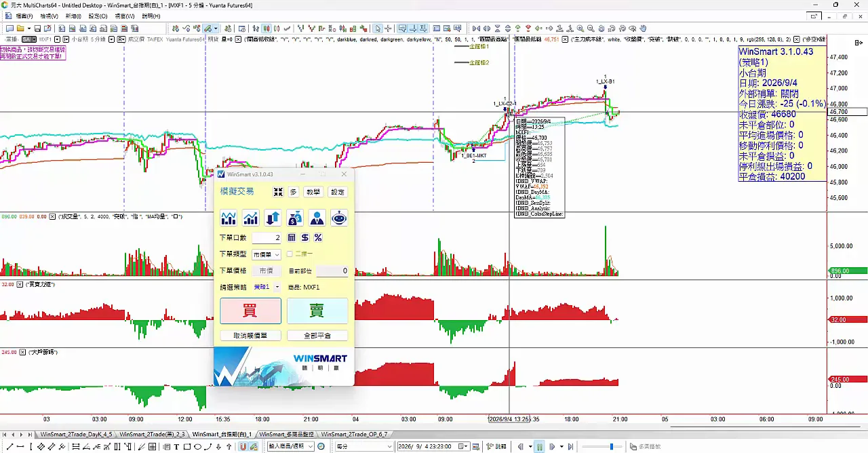Select the ellipse drawing tool
This screenshot has height=453, width=868.
tap(197, 447)
